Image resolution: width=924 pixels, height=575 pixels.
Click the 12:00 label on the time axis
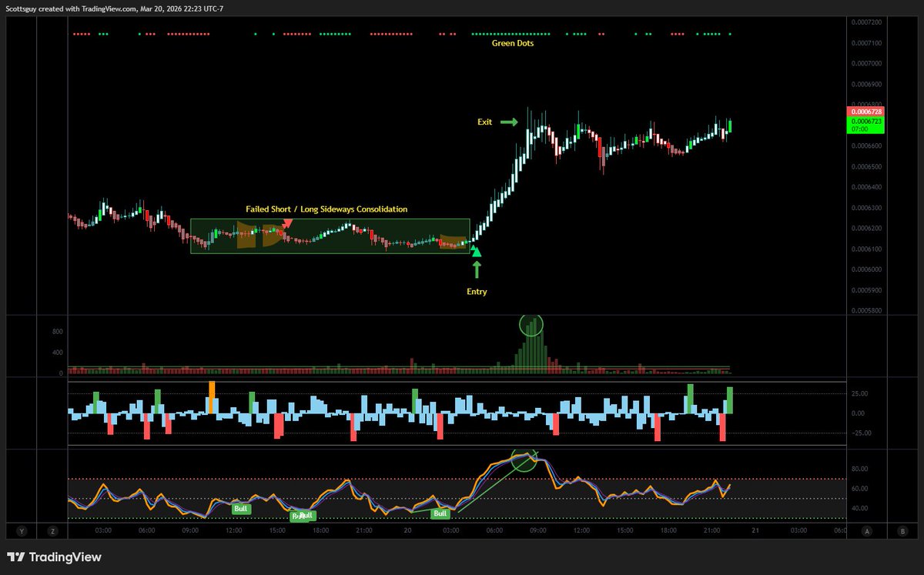(x=234, y=530)
